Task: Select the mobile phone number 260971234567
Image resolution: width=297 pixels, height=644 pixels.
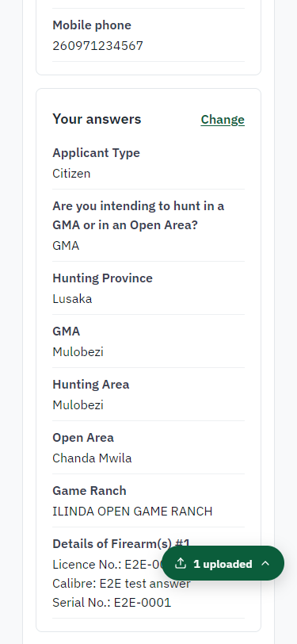Action: 97,45
